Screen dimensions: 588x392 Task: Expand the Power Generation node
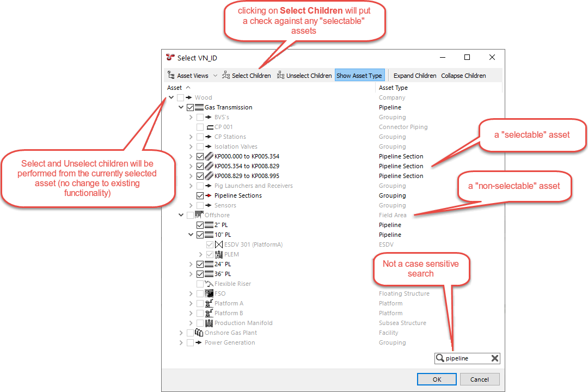point(181,342)
